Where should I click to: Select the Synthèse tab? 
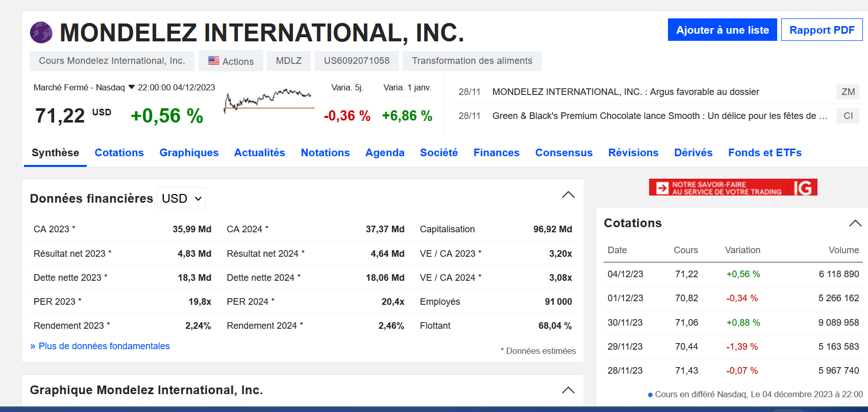coord(55,153)
